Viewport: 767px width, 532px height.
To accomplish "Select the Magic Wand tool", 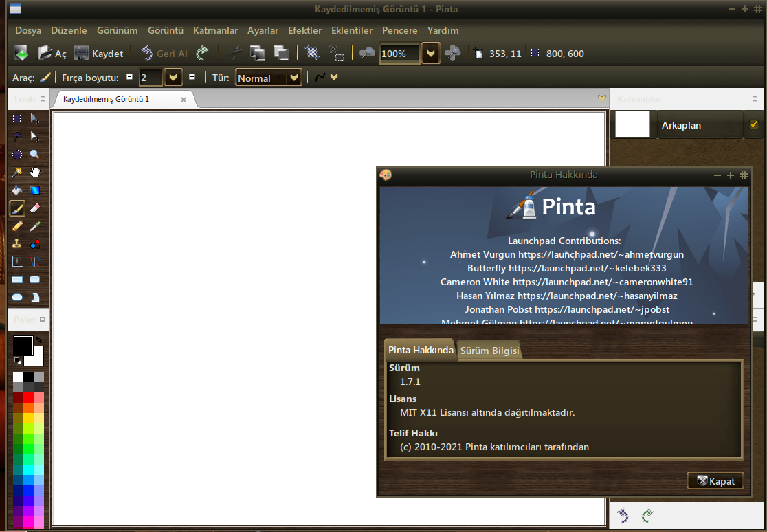I will coord(16,173).
